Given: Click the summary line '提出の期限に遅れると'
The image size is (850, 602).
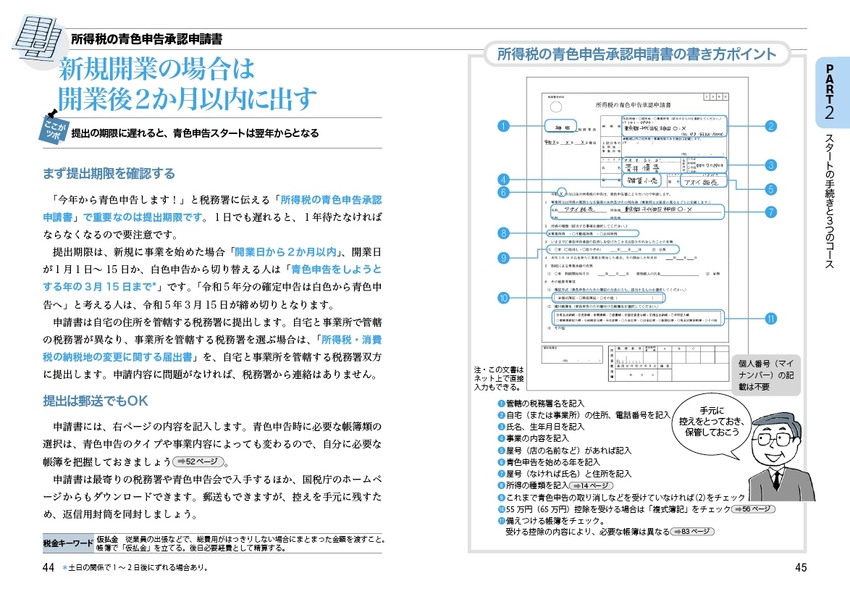Looking at the screenshot, I should click(x=195, y=133).
